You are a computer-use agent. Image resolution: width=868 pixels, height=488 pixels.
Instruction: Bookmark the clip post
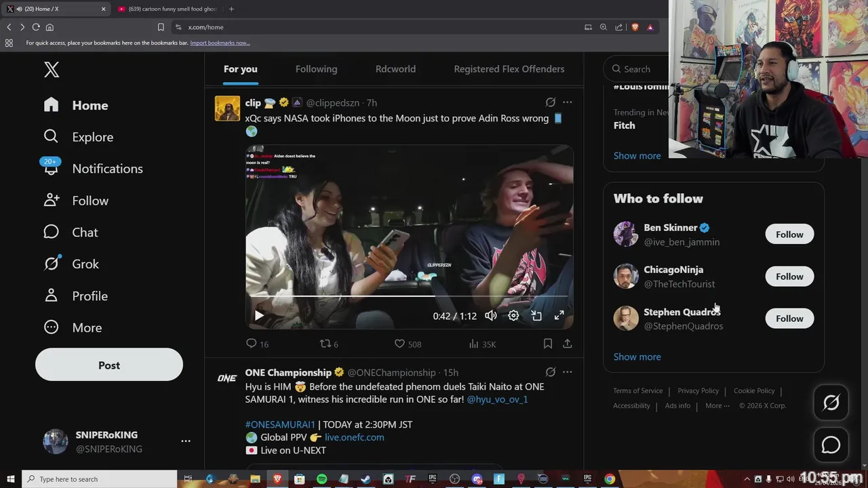(x=548, y=344)
